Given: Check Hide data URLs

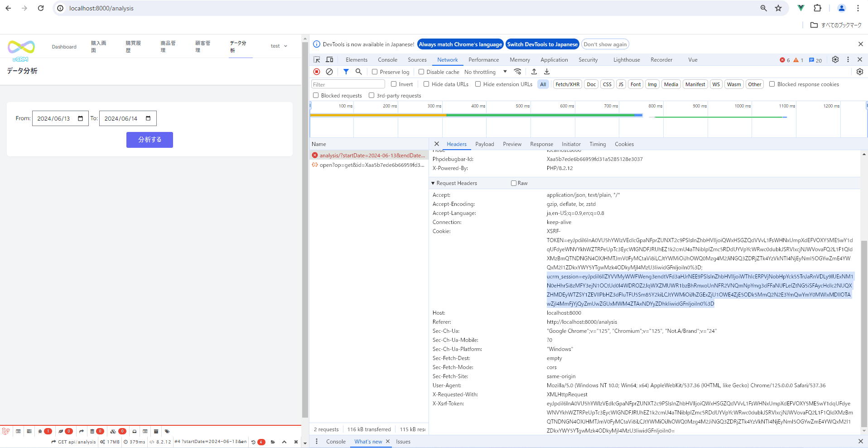Looking at the screenshot, I should coord(426,84).
